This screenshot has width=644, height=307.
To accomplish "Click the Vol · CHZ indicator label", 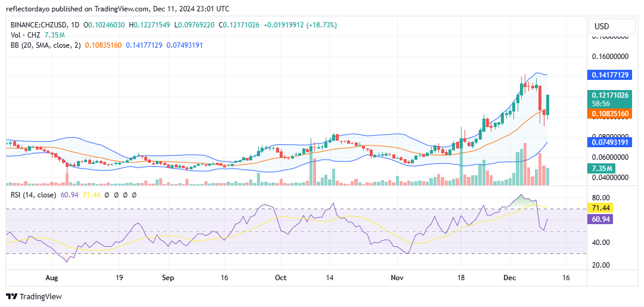I will tap(26, 35).
